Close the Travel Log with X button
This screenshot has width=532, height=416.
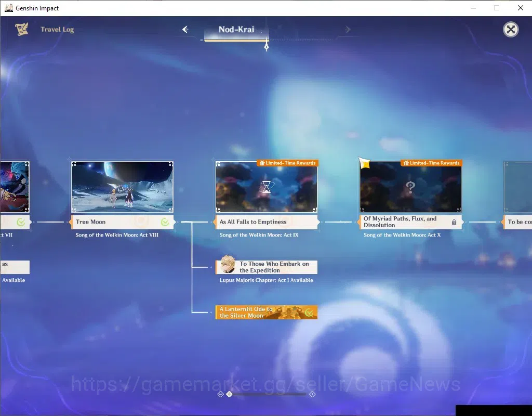point(511,30)
